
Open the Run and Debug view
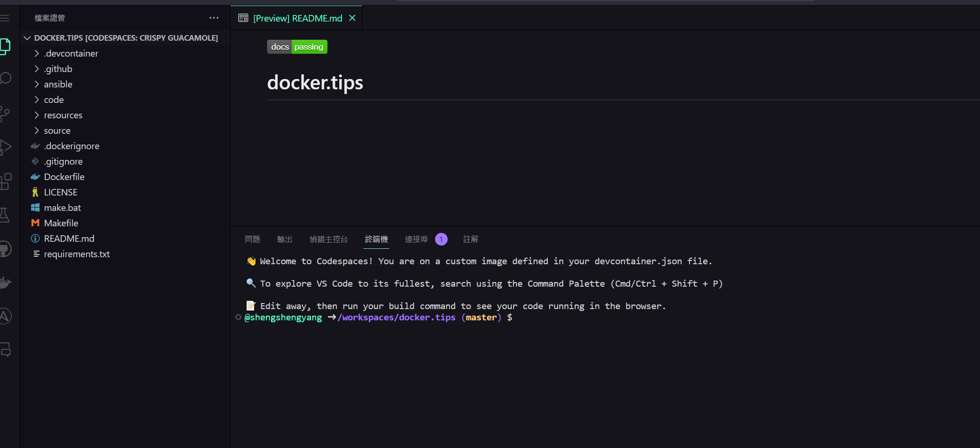[x=6, y=147]
